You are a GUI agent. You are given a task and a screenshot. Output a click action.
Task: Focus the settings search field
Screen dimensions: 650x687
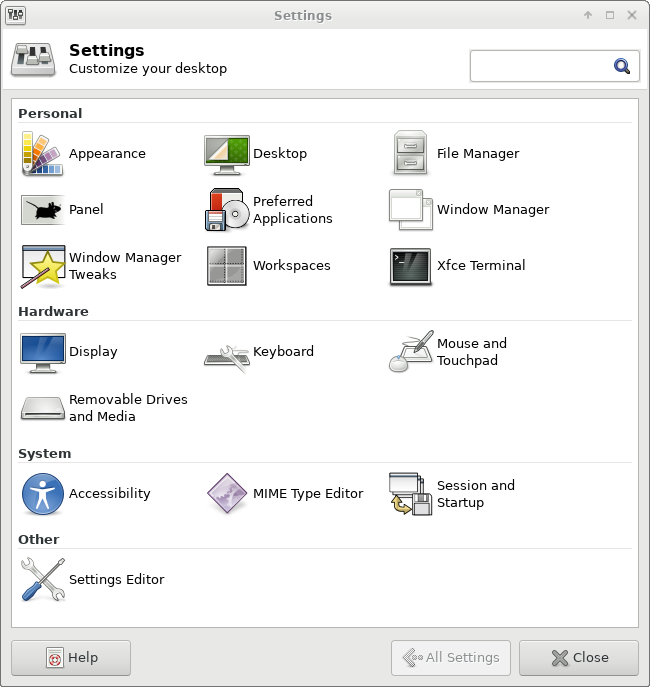pyautogui.click(x=555, y=66)
